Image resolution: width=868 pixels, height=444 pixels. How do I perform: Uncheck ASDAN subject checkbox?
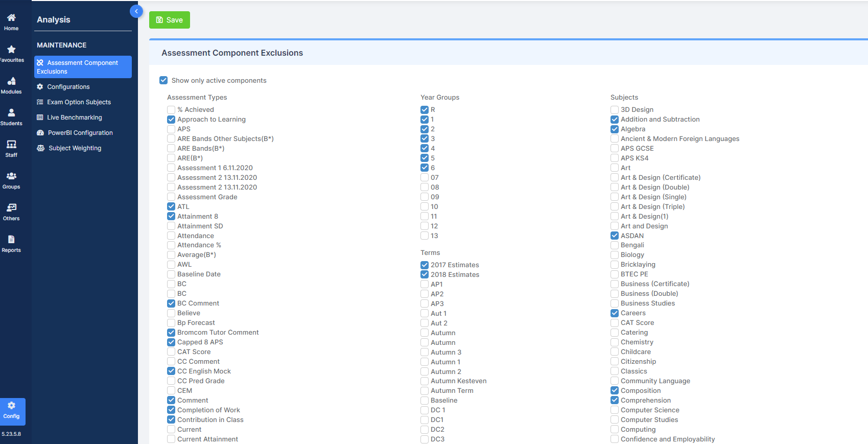pyautogui.click(x=615, y=236)
